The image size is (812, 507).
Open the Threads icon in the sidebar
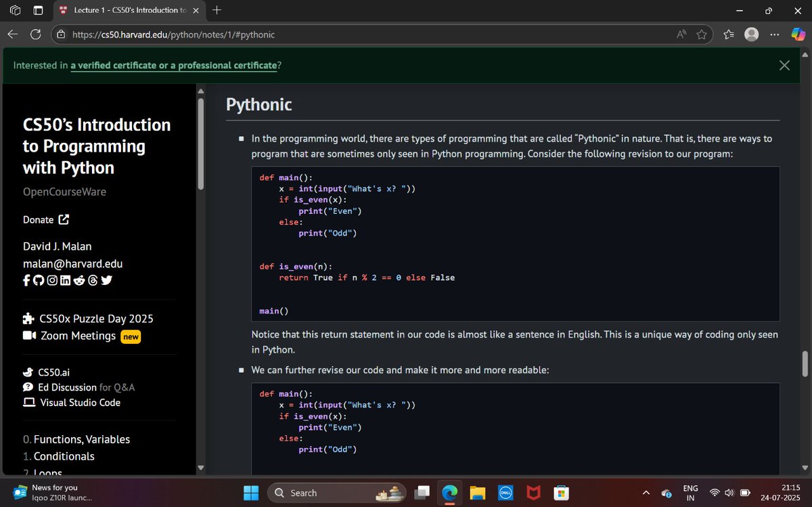pyautogui.click(x=93, y=281)
